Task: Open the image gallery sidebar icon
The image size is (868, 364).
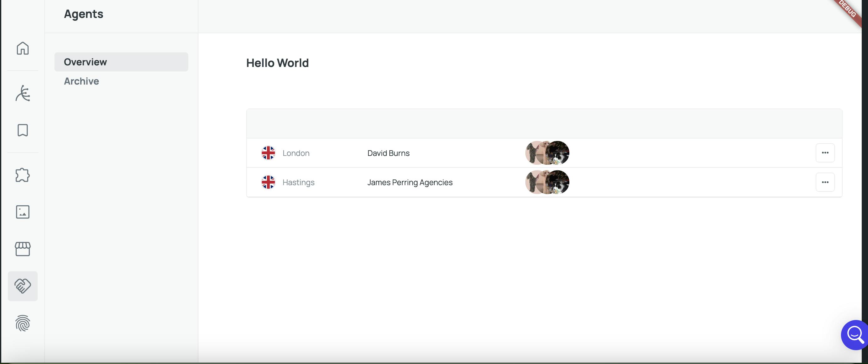Action: 23,212
